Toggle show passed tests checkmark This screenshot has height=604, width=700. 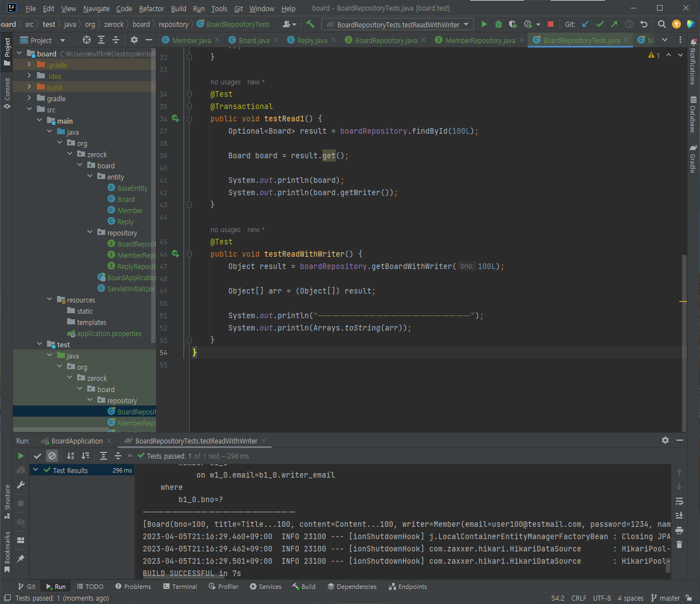tap(37, 456)
